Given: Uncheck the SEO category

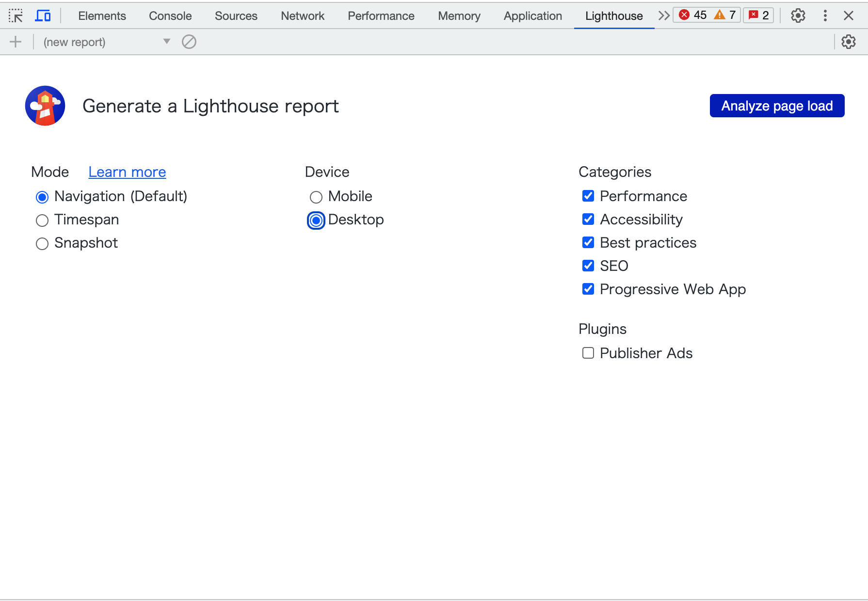Looking at the screenshot, I should [588, 266].
